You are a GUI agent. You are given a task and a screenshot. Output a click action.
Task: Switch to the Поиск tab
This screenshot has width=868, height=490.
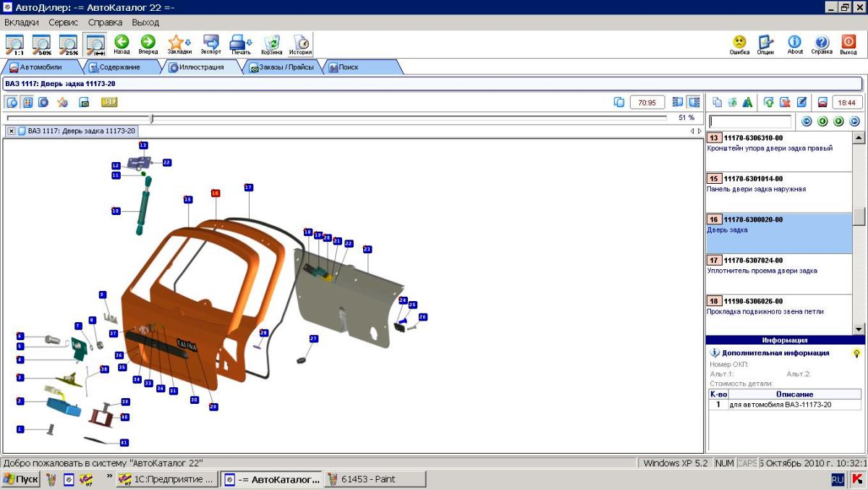click(x=349, y=67)
